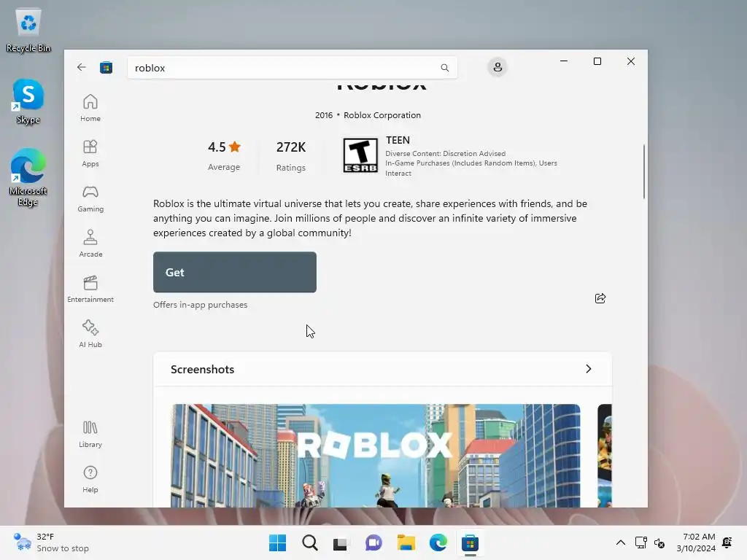Click the Roblox Corporation publisher link
Viewport: 747px width, 560px height.
click(x=382, y=115)
